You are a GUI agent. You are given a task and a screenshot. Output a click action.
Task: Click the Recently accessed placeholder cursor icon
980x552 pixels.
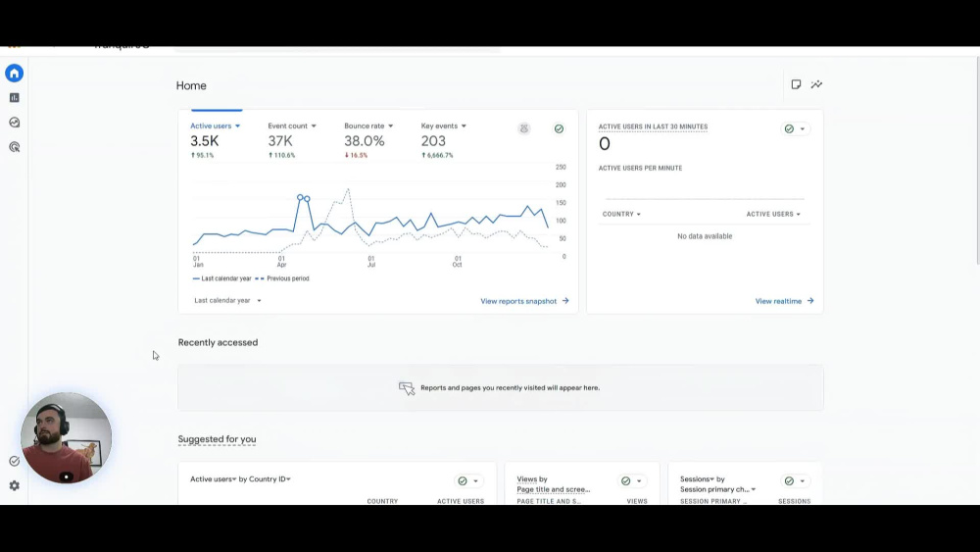tap(407, 388)
